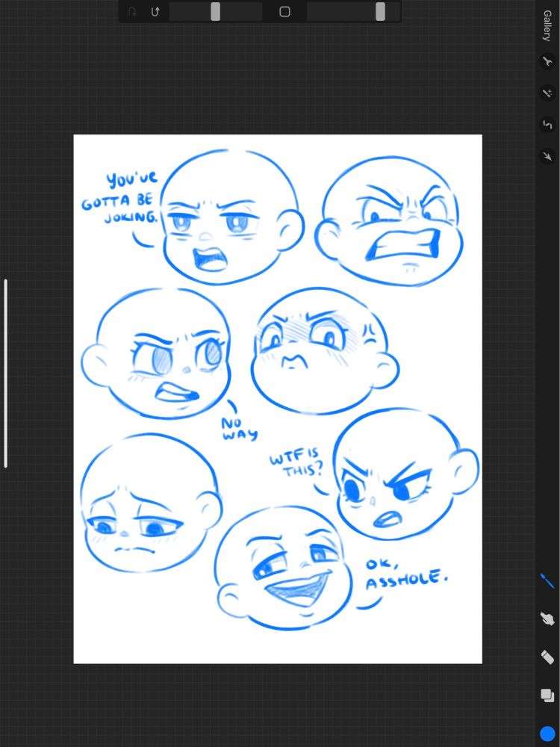
Task: Open the Actions wrench menu
Action: (x=547, y=61)
